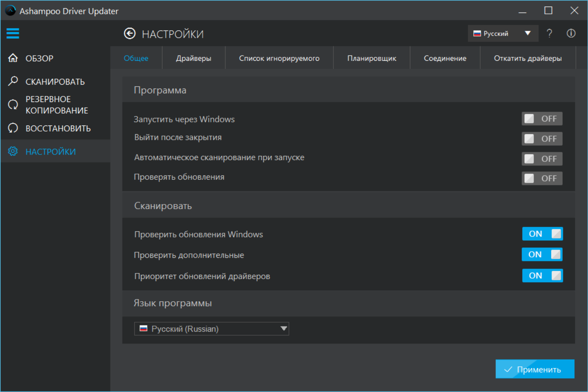This screenshot has width=588, height=392.
Task: Enable Проверять обновления switch
Action: tap(542, 178)
